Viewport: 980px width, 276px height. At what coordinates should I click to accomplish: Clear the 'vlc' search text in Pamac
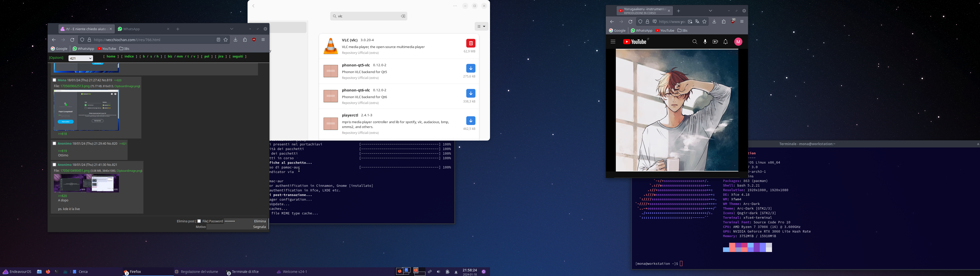(403, 16)
